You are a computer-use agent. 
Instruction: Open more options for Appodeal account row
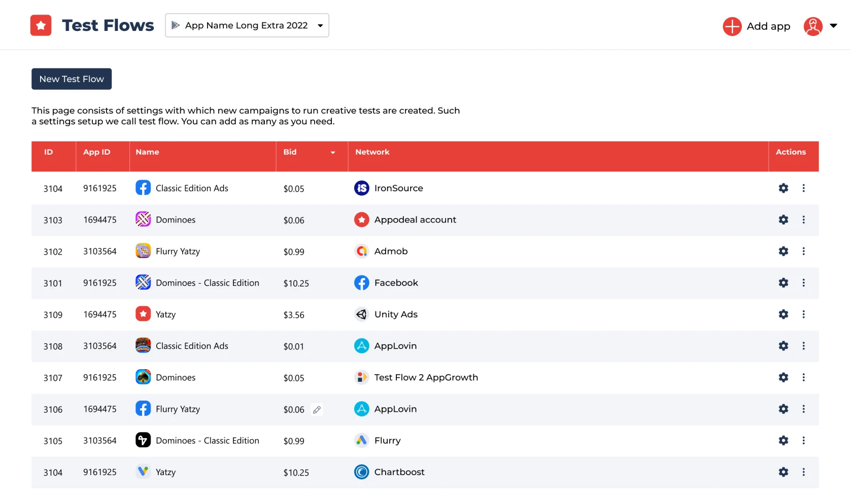click(803, 220)
